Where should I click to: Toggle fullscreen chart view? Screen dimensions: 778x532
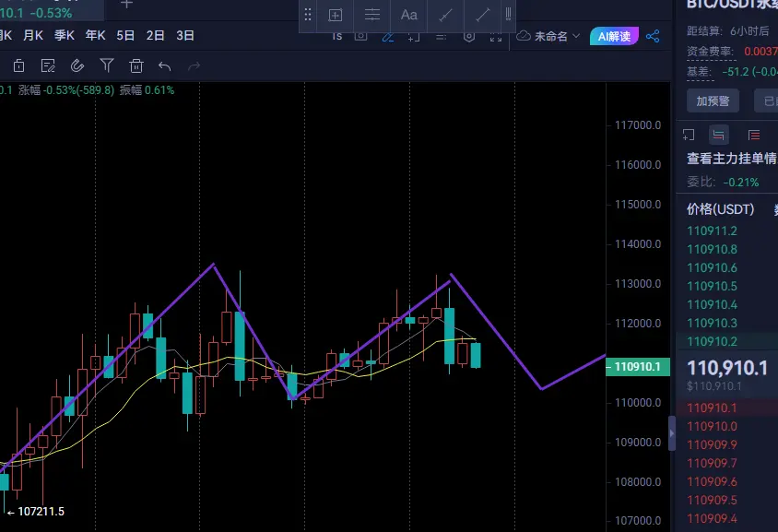(496, 37)
